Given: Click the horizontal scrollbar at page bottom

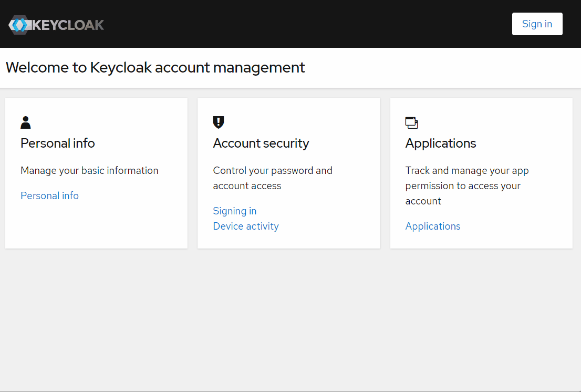Looking at the screenshot, I should 290,391.
